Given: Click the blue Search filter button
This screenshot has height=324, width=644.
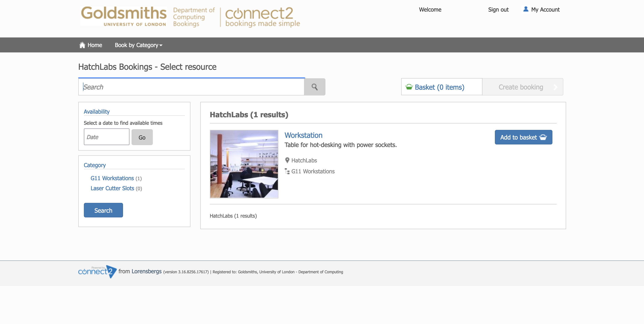Looking at the screenshot, I should click(103, 210).
